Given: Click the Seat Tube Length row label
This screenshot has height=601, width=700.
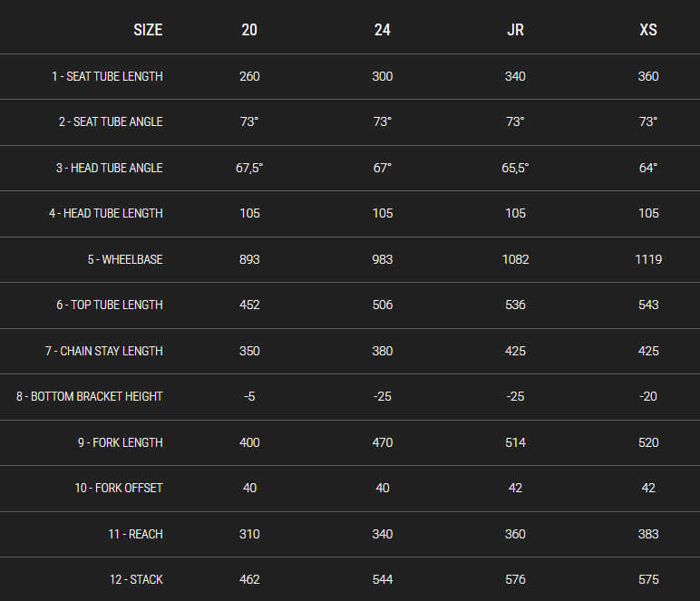Looking at the screenshot, I should coord(107,76).
